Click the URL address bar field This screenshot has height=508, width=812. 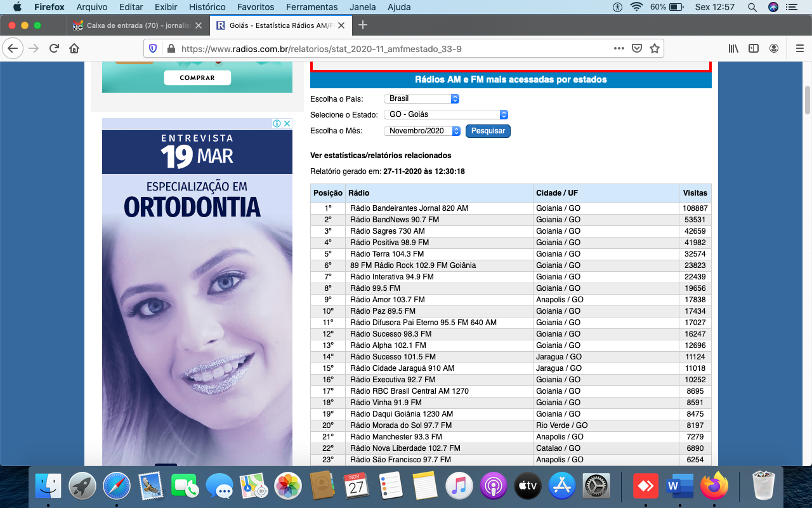[x=381, y=48]
